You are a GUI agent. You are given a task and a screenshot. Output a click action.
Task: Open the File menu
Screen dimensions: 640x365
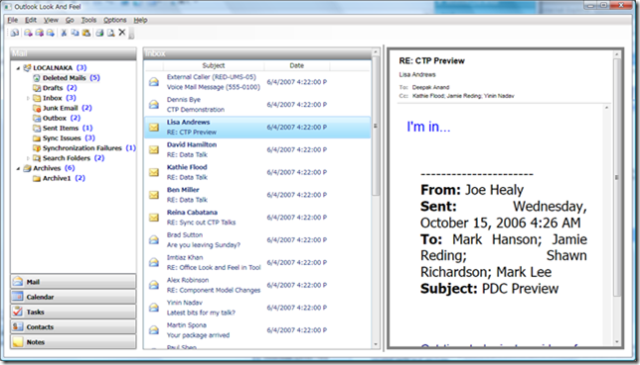[13, 20]
